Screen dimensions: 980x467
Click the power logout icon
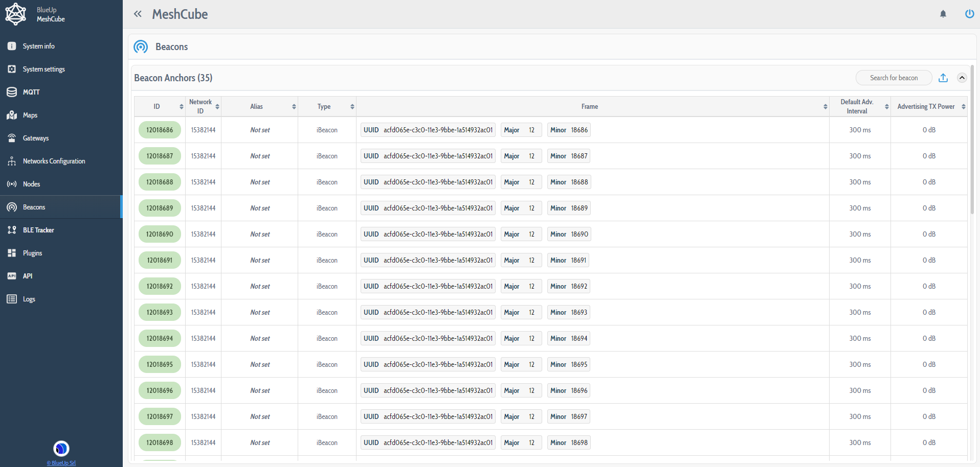(x=969, y=14)
